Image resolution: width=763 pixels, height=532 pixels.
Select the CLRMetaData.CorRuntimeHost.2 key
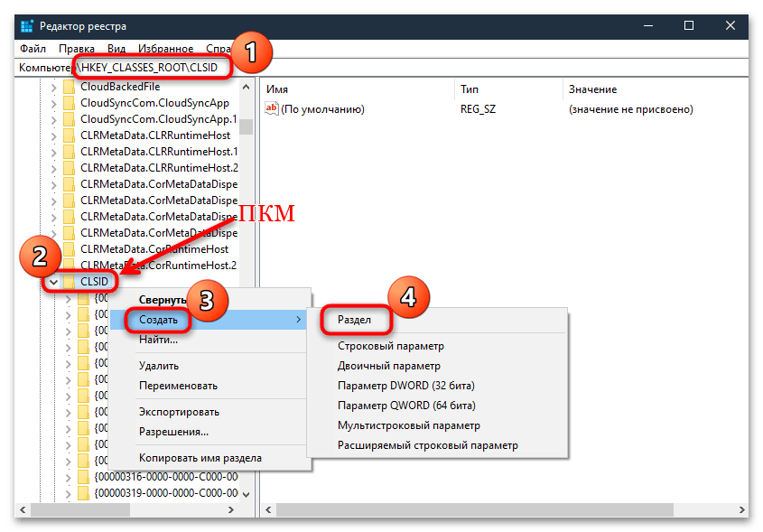pyautogui.click(x=159, y=266)
